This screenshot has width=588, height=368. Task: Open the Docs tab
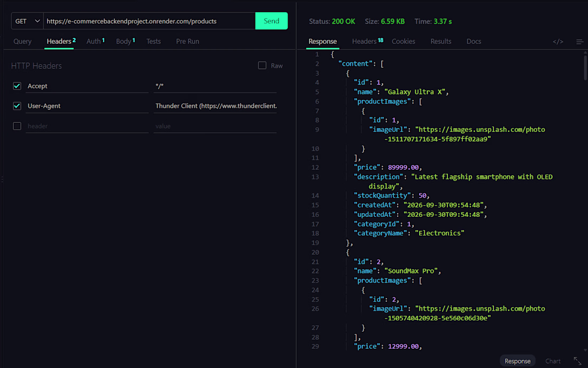click(474, 41)
